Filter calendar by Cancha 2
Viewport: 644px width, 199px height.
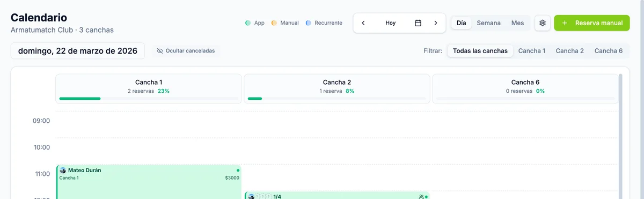[x=570, y=51]
